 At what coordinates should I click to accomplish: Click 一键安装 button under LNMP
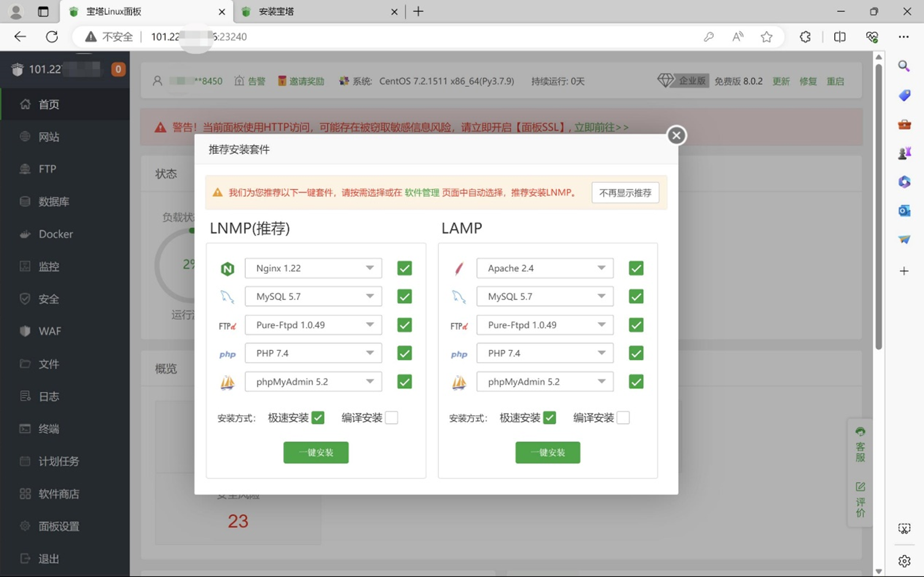point(315,452)
